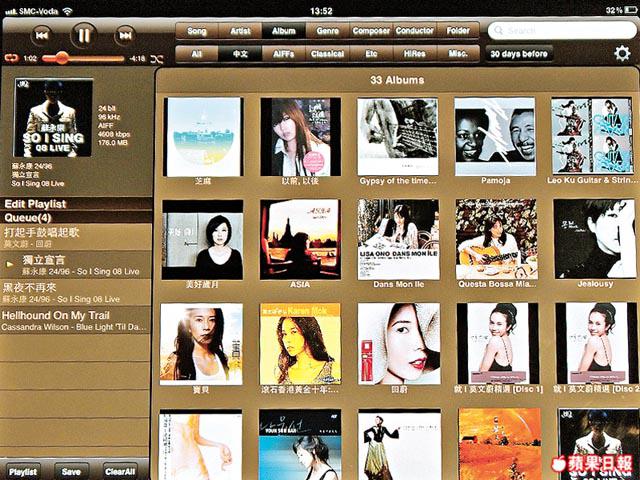This screenshot has width=640, height=480.
Task: Click the Search field
Action: tap(562, 30)
